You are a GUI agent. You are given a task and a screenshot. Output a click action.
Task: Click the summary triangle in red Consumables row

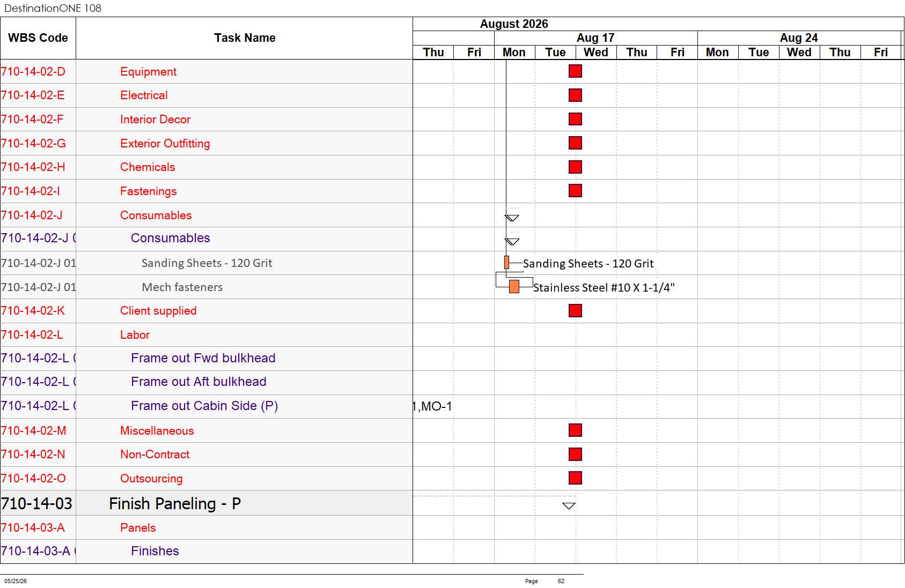tap(512, 218)
